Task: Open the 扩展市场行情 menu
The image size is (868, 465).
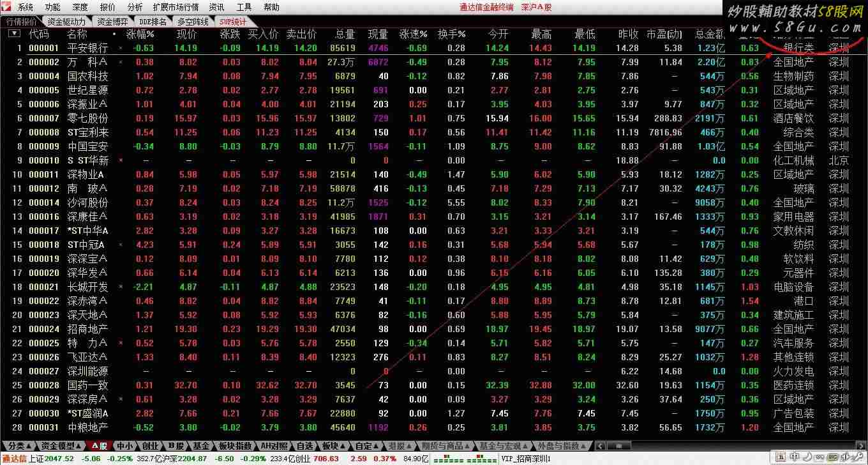Action: pyautogui.click(x=176, y=7)
